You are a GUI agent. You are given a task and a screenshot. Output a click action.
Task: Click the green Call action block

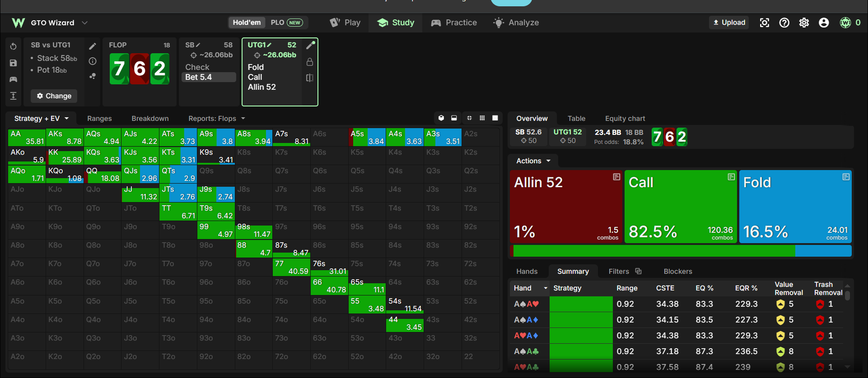681,207
